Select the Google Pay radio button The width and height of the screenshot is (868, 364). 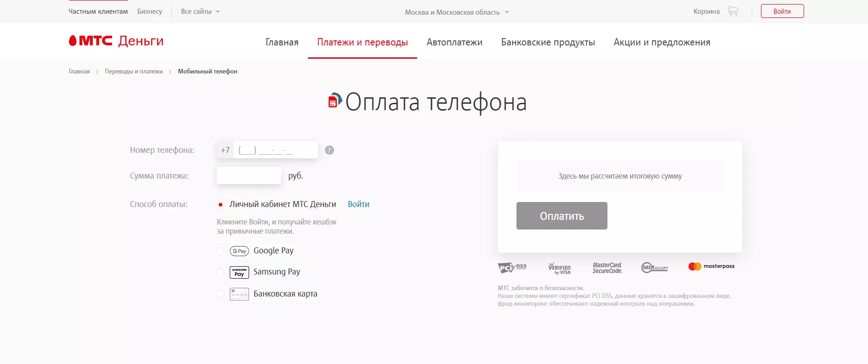click(221, 251)
